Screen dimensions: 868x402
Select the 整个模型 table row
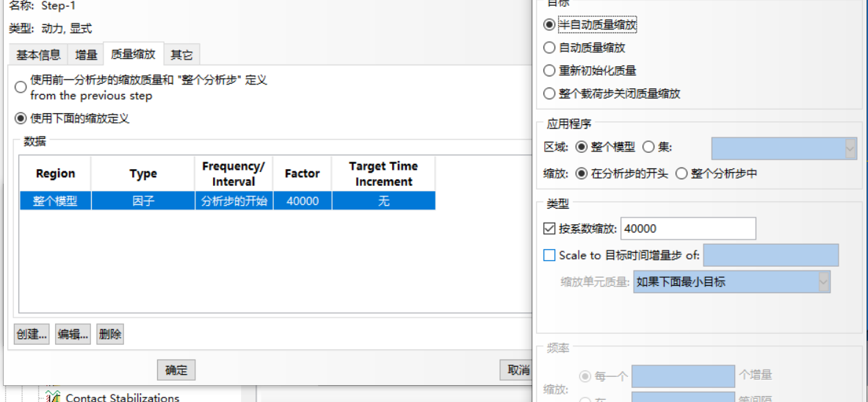(x=227, y=201)
